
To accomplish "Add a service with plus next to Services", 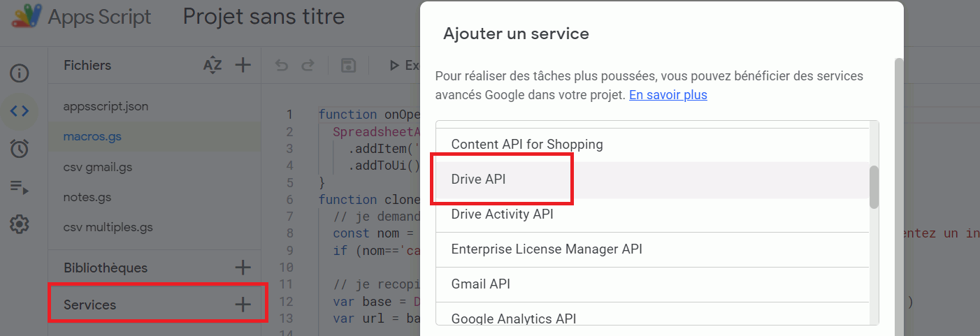I will [243, 305].
